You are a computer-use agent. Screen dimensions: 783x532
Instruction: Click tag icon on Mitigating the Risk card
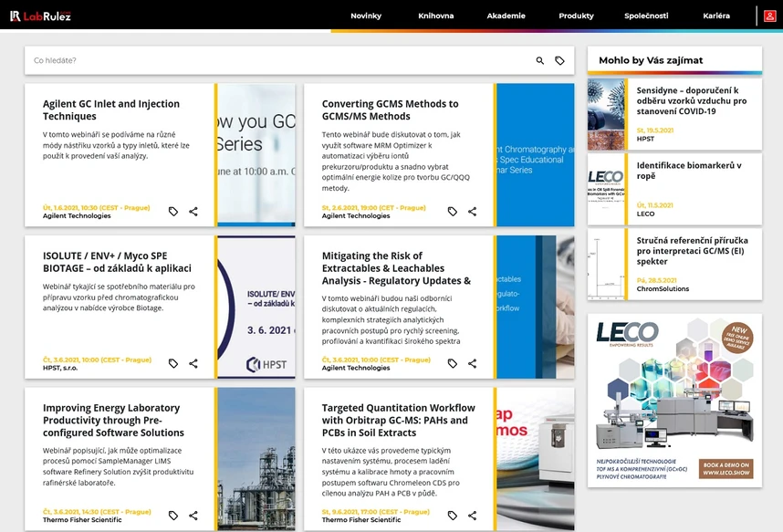point(453,363)
